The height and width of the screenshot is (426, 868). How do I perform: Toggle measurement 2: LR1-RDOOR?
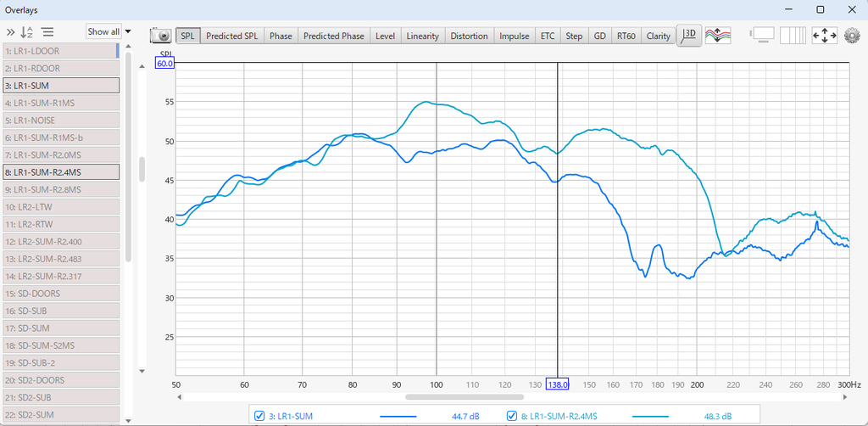[61, 68]
